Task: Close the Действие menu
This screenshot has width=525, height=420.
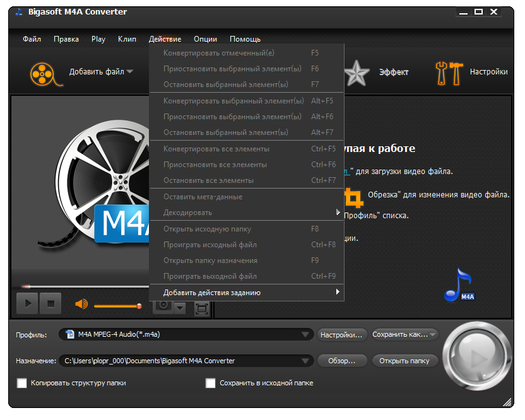Action: pyautogui.click(x=165, y=39)
